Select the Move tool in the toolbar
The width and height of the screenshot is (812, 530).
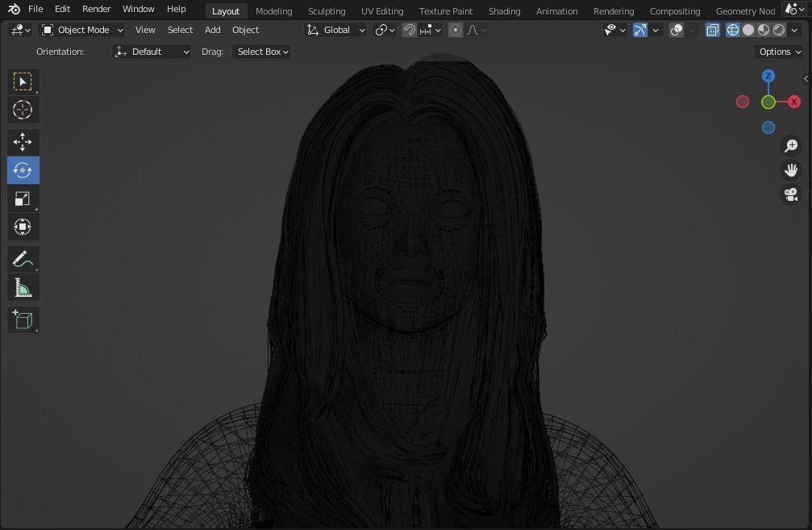click(x=23, y=142)
